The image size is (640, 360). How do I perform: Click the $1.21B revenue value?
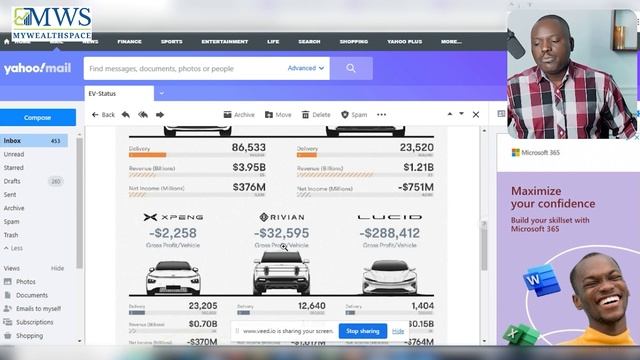coord(418,167)
